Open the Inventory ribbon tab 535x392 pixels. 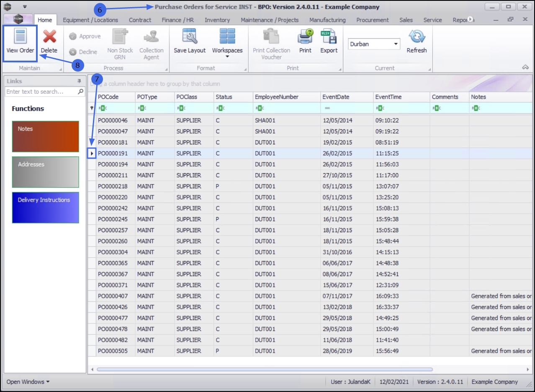(217, 20)
